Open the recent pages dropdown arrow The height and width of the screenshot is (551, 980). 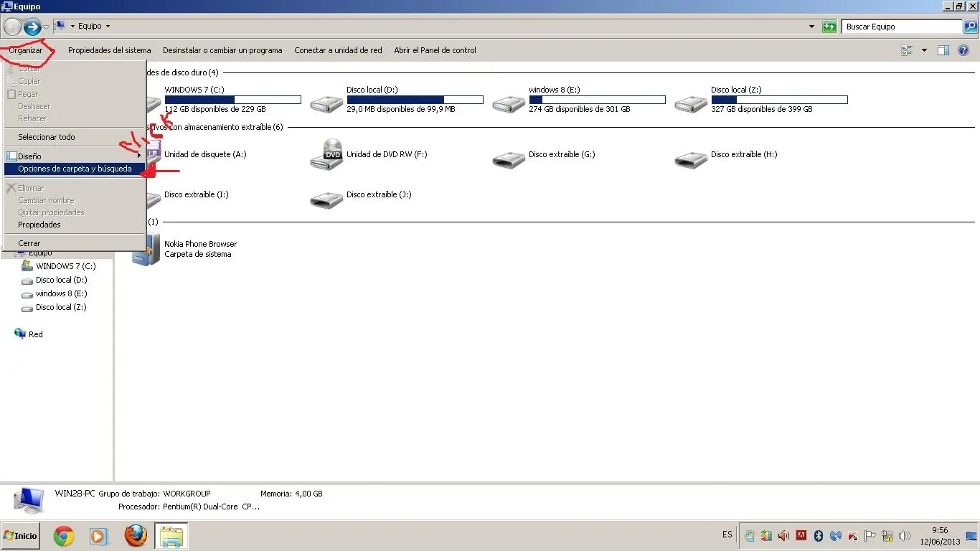click(x=47, y=27)
